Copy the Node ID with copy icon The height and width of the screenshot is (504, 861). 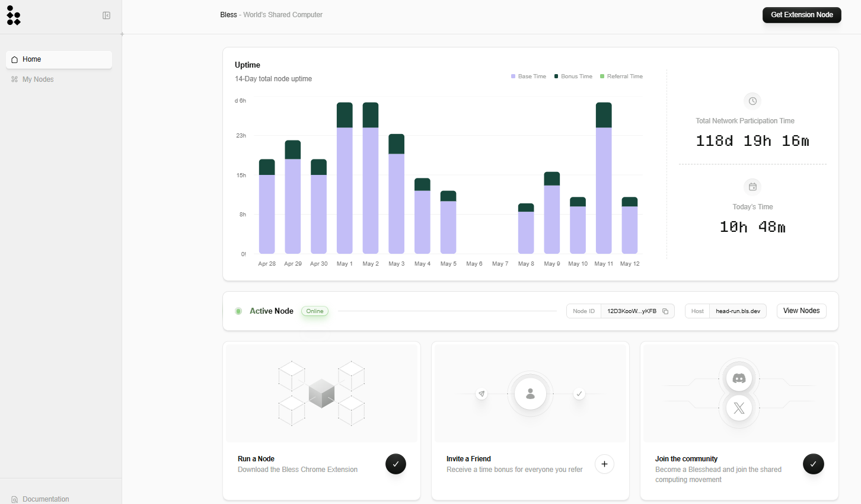(665, 311)
